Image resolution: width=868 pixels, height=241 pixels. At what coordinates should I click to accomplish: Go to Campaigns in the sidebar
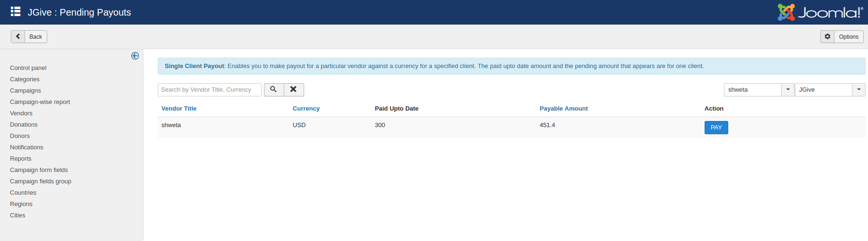(26, 91)
